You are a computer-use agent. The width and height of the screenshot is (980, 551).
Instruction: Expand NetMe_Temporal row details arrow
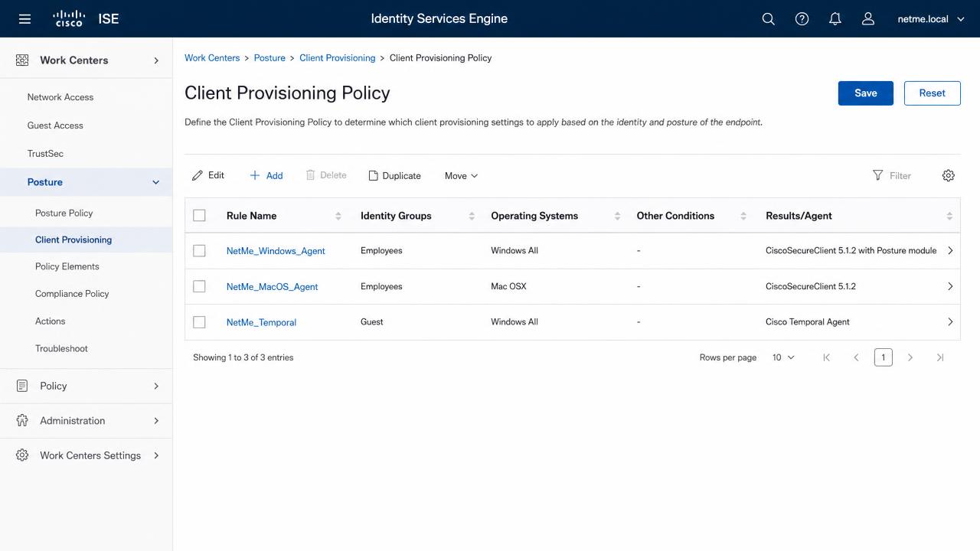[950, 322]
